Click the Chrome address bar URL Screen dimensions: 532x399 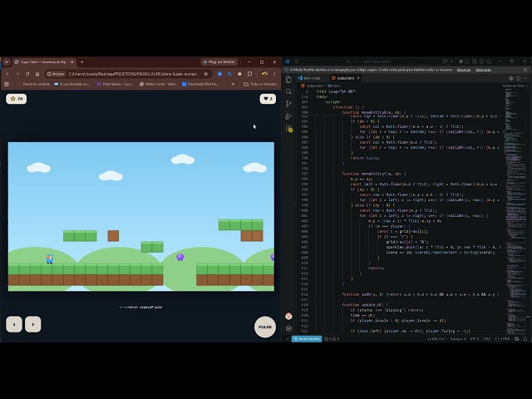coord(133,74)
